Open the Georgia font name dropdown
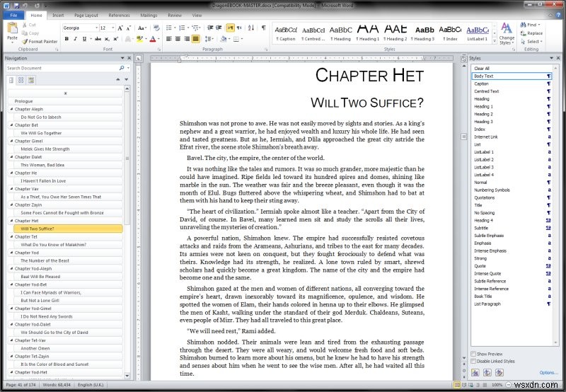The height and width of the screenshot is (392, 566). point(96,28)
